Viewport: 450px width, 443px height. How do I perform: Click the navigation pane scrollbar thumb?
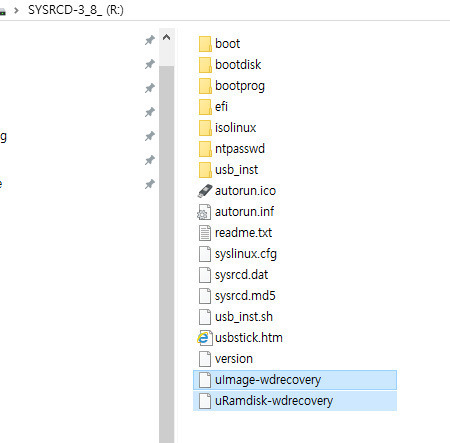[167, 255]
